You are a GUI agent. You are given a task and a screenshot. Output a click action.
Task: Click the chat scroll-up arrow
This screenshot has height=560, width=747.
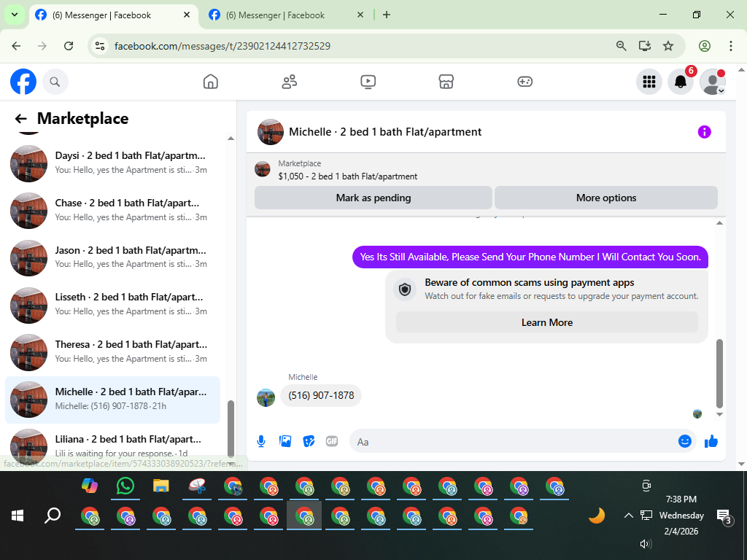719,223
